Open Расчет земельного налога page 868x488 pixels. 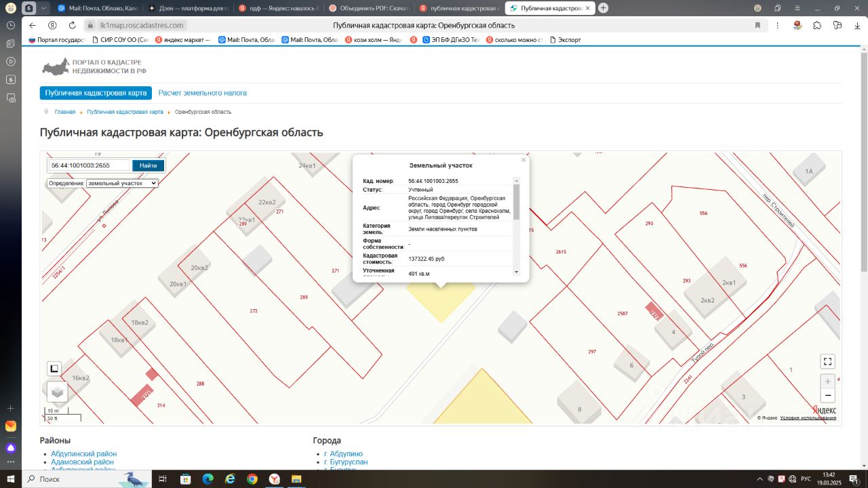click(x=203, y=93)
